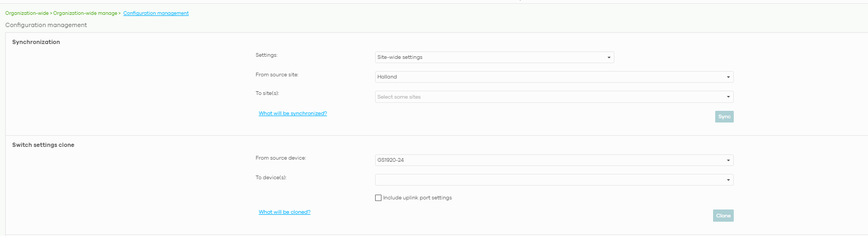Click the Switch settings clone section heading
This screenshot has height=236, width=868.
pos(43,145)
